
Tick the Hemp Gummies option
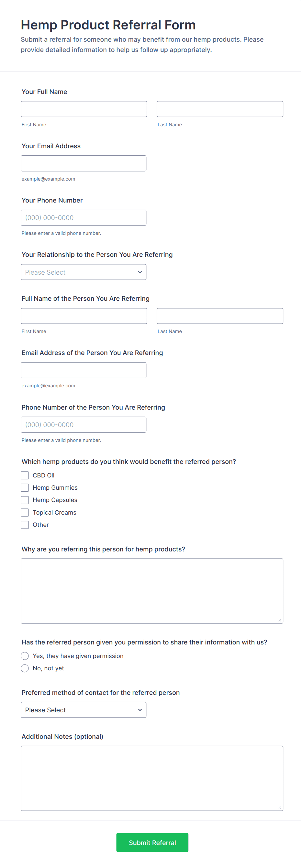[x=25, y=487]
